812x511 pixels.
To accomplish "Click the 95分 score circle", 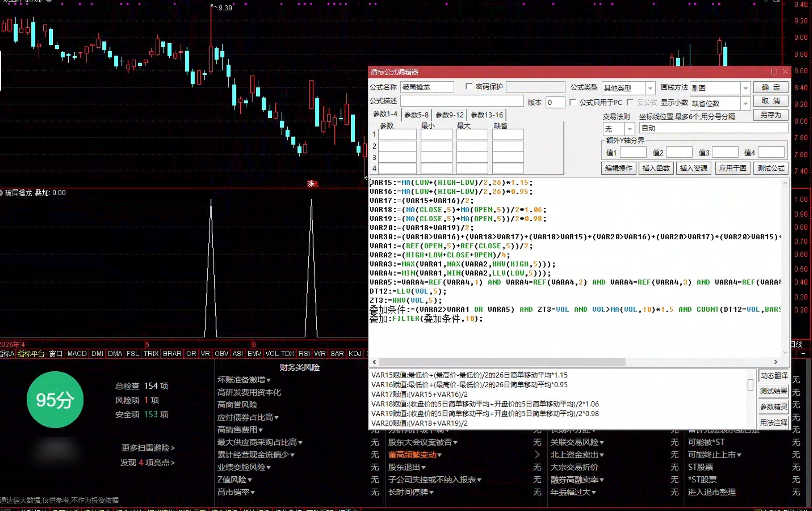I will [55, 400].
